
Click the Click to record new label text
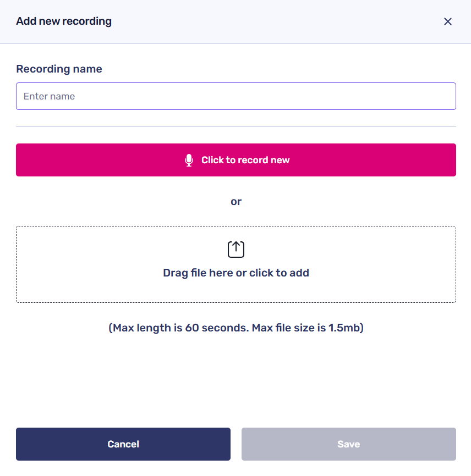[x=245, y=160]
